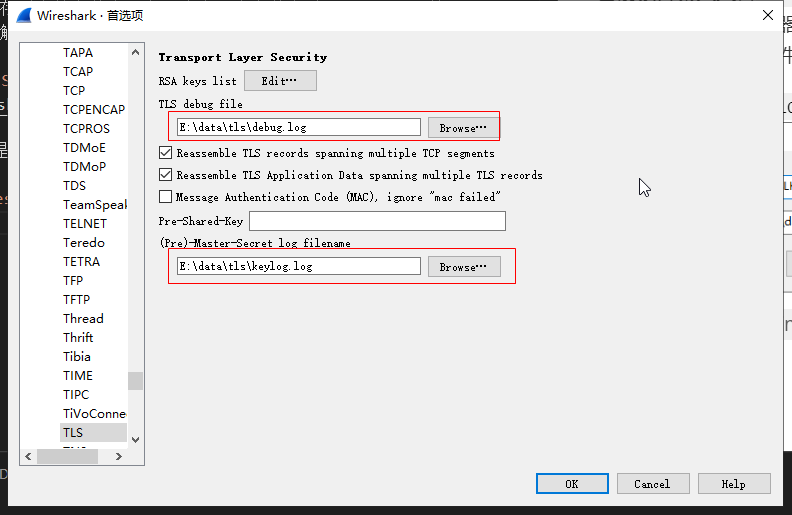The width and height of the screenshot is (792, 515).
Task: Toggle Reassemble TLS Application Data checkbox
Action: click(166, 175)
